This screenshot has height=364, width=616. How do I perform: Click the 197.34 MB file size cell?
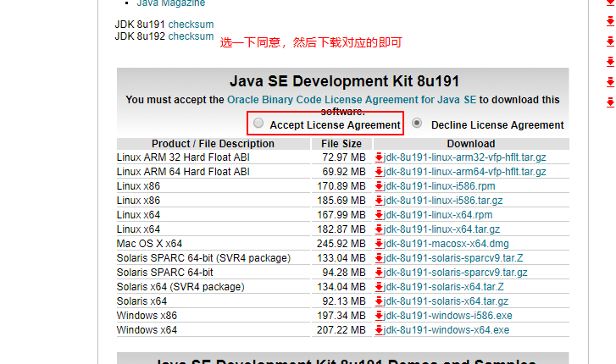(x=341, y=316)
